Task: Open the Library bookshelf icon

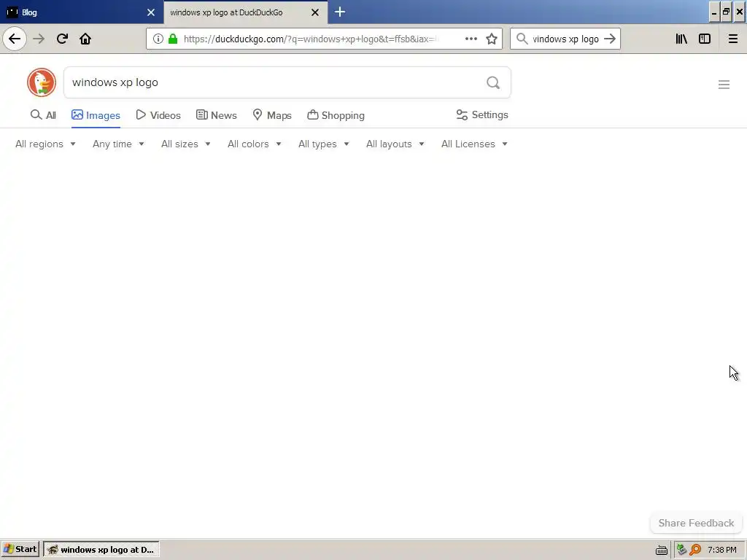Action: [x=681, y=39]
